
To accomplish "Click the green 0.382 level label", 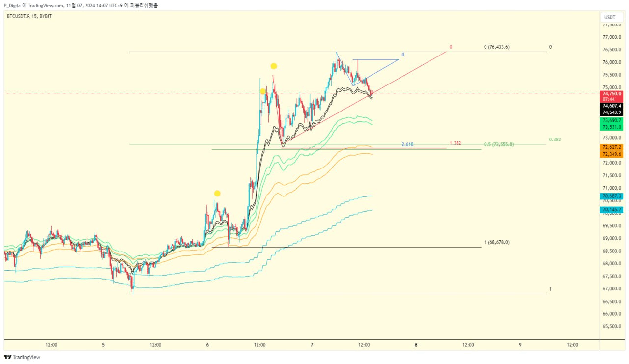I will [x=555, y=140].
